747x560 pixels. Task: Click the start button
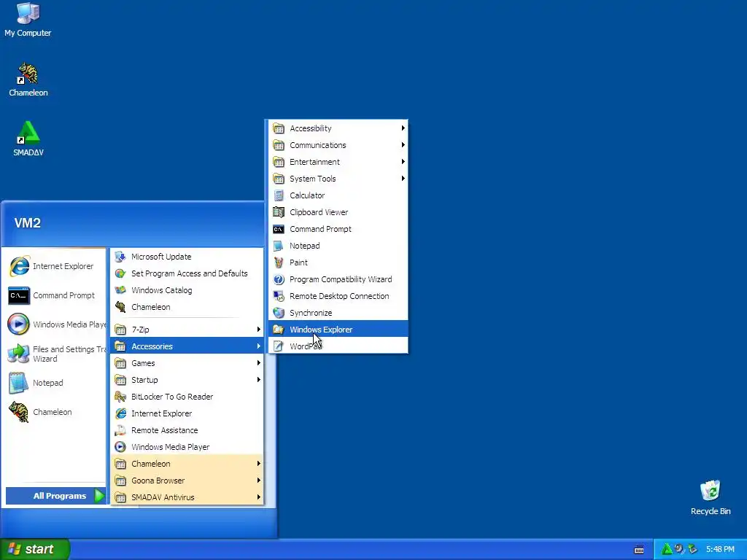click(x=35, y=550)
